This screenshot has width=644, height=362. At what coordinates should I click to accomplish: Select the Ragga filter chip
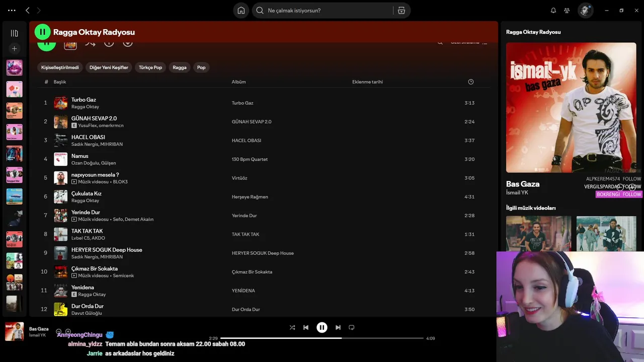tap(180, 67)
